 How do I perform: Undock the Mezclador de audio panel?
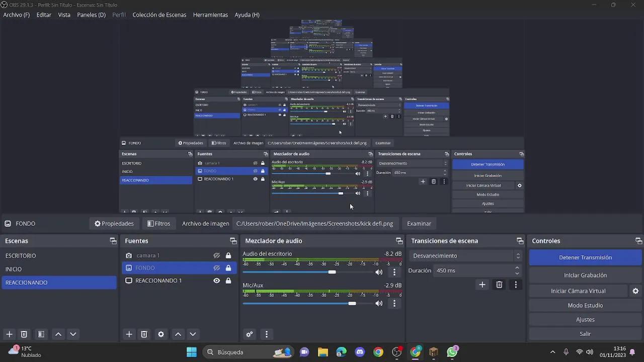(x=399, y=241)
